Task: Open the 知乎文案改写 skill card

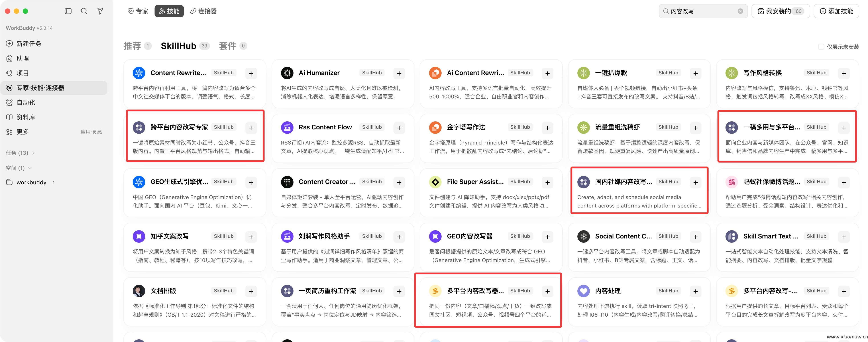Action: (195, 247)
